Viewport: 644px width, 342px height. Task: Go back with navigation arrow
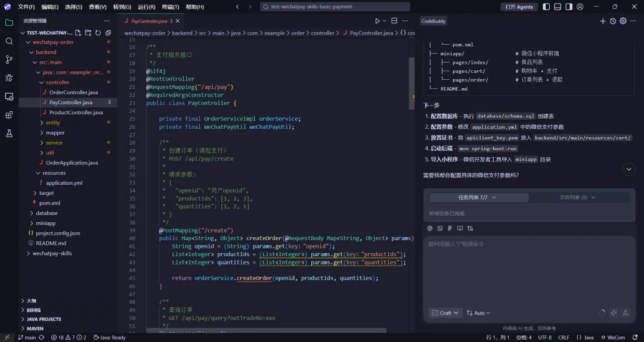tap(237, 7)
